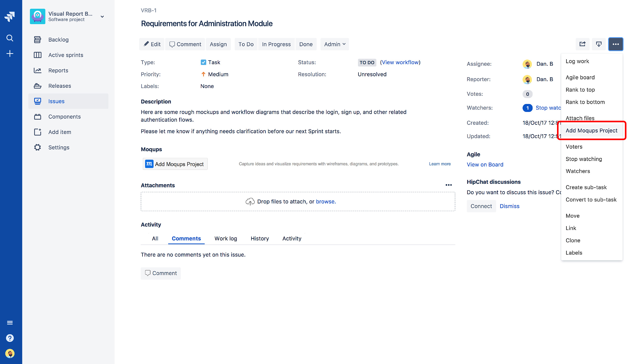
Task: Click the drop files attachment area
Action: tap(298, 202)
